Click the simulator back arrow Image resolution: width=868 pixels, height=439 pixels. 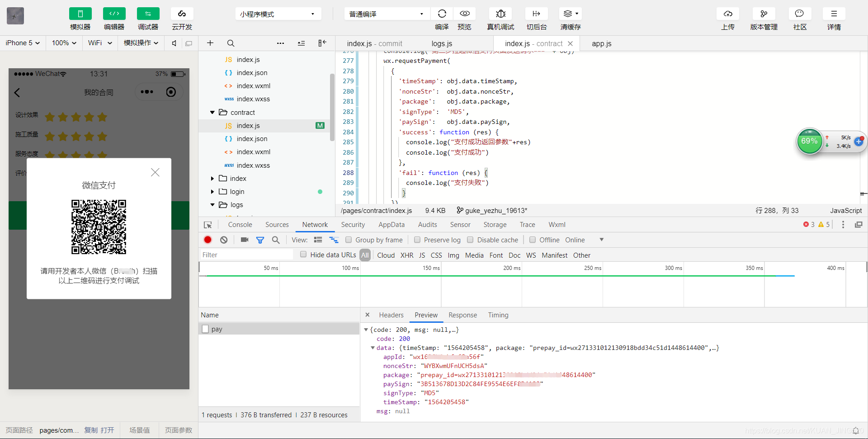pos(17,93)
